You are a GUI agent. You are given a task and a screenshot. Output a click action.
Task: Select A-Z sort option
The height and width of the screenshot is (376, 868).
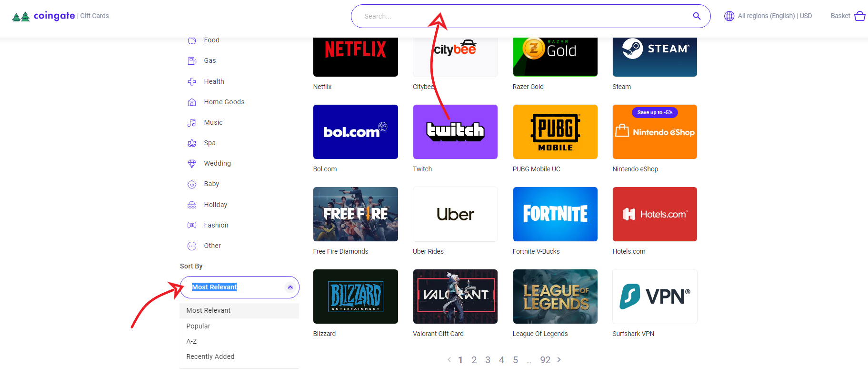239,341
